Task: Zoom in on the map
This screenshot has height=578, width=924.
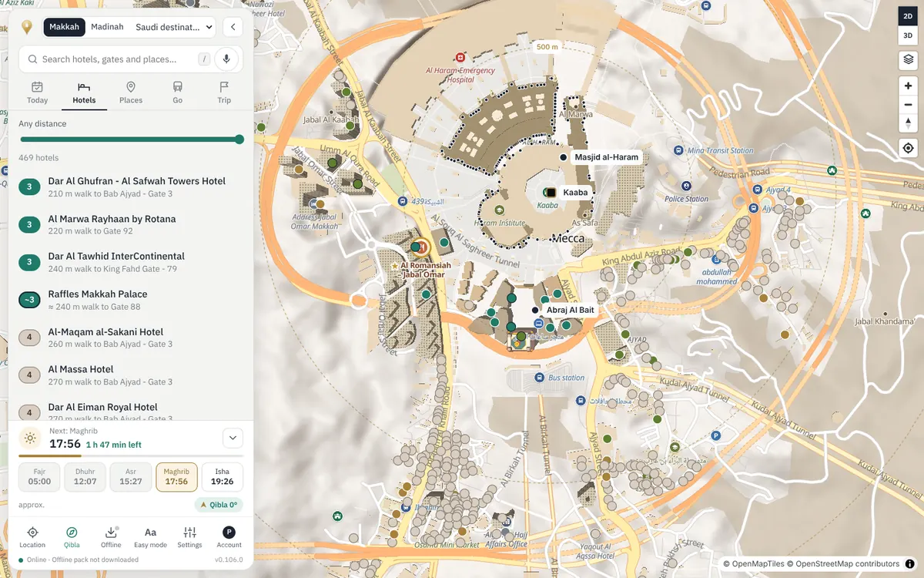Action: click(x=909, y=86)
